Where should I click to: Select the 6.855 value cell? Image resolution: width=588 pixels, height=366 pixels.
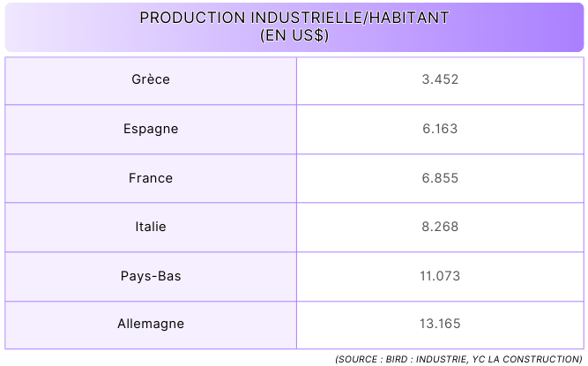point(440,178)
